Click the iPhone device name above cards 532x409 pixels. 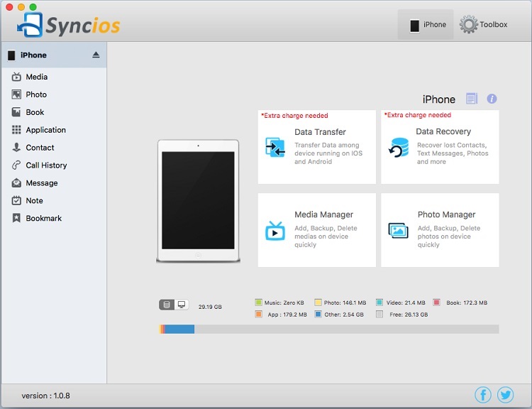pos(438,99)
